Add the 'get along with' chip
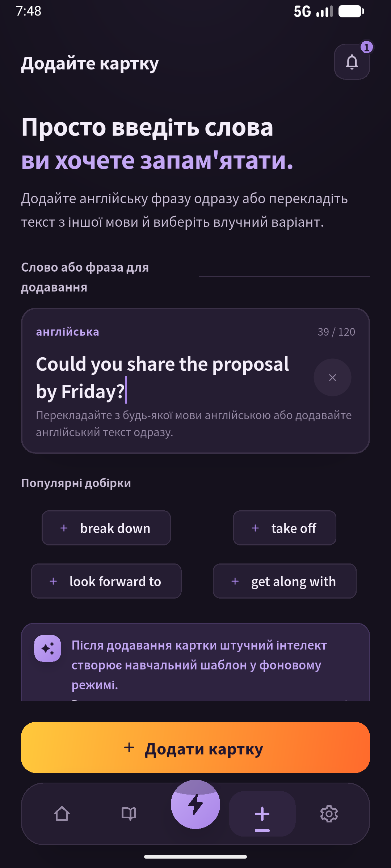Viewport: 391px width, 868px height. (x=285, y=581)
